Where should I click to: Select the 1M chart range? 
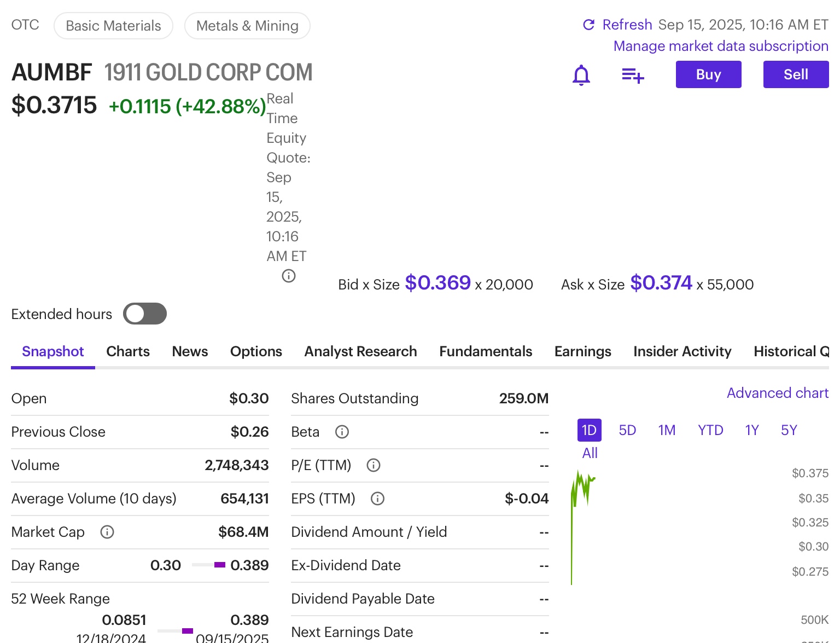(667, 430)
